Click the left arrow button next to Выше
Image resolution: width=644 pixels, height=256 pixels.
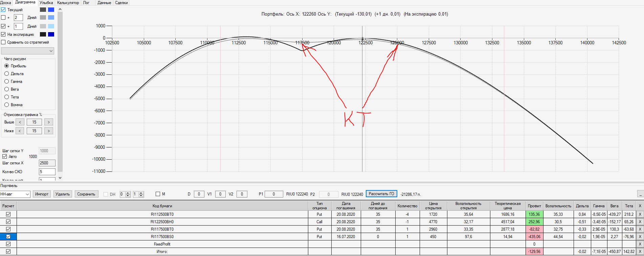[x=20, y=122]
